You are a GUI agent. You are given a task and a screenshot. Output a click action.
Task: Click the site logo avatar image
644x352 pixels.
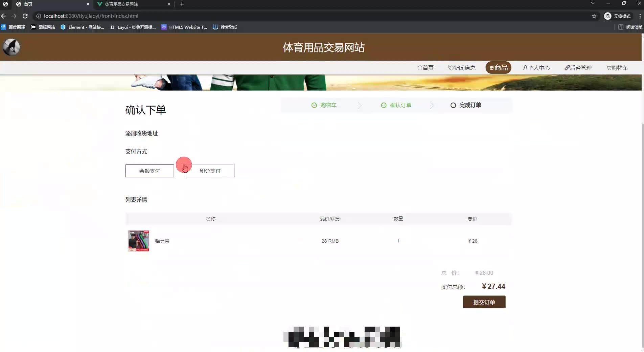click(x=11, y=47)
